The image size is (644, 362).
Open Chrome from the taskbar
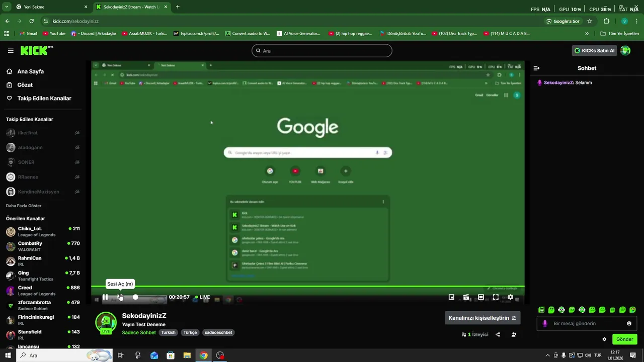click(x=203, y=355)
